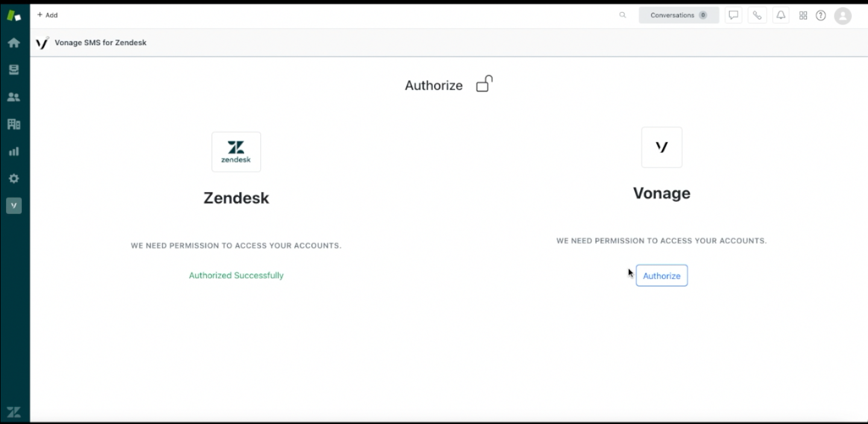Click the Zendesk logo at the sidebar bottom
Image resolution: width=868 pixels, height=424 pixels.
click(14, 412)
